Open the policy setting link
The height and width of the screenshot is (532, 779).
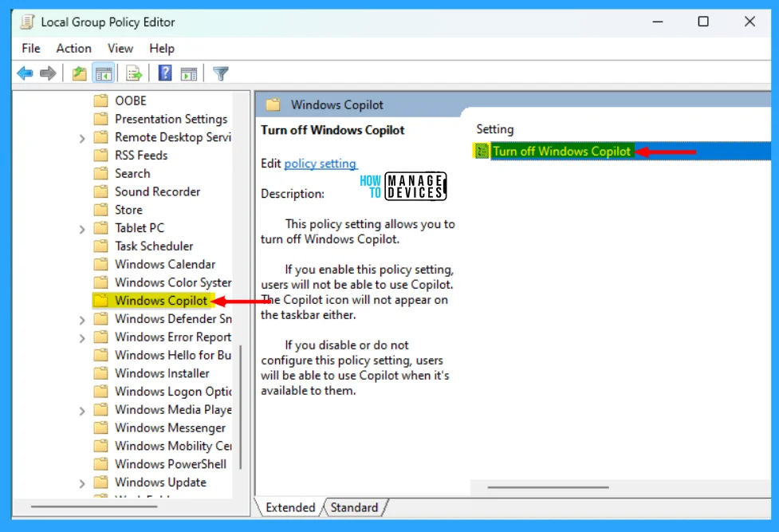[320, 164]
